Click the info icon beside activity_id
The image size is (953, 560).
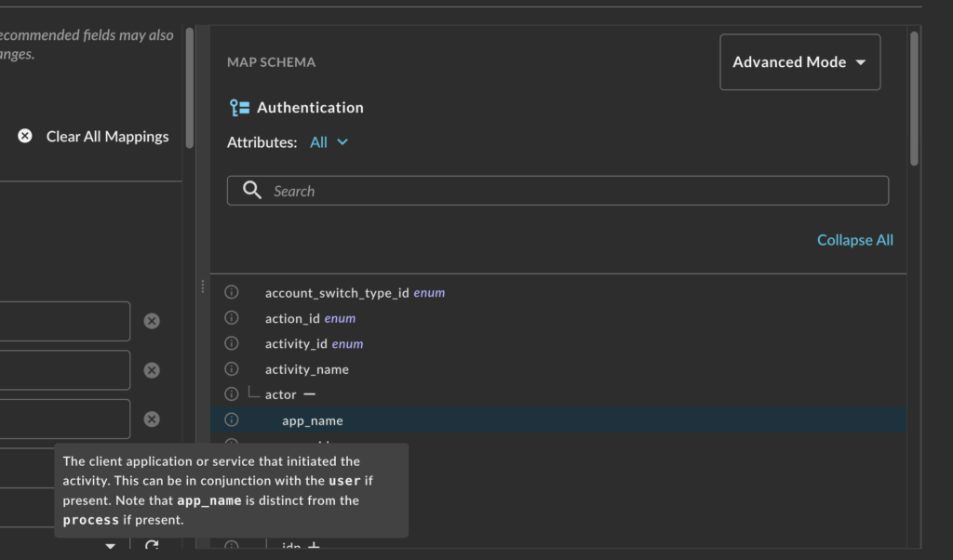click(x=231, y=342)
